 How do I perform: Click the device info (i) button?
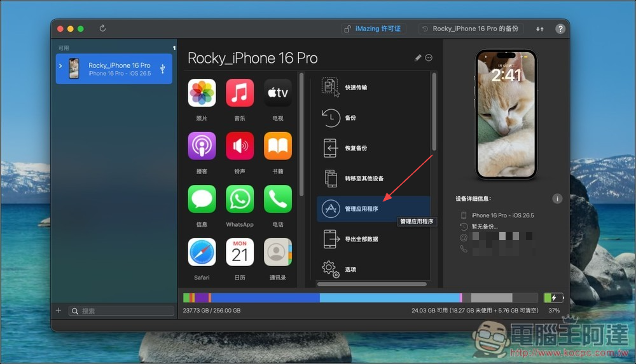[x=557, y=199]
